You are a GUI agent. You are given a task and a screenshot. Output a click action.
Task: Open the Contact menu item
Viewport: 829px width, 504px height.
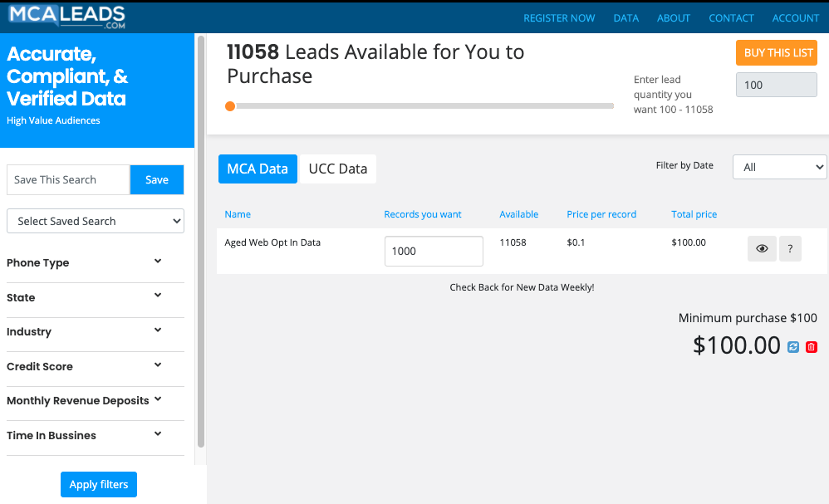point(731,18)
